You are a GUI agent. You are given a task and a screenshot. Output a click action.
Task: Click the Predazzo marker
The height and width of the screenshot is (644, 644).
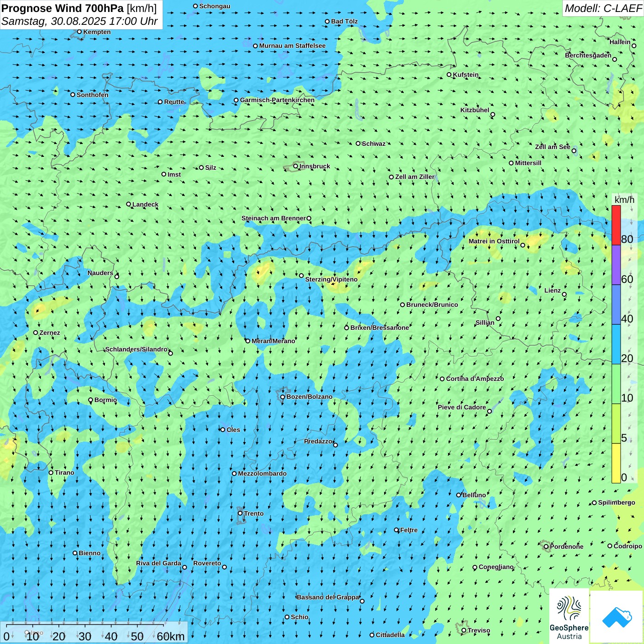tap(335, 445)
